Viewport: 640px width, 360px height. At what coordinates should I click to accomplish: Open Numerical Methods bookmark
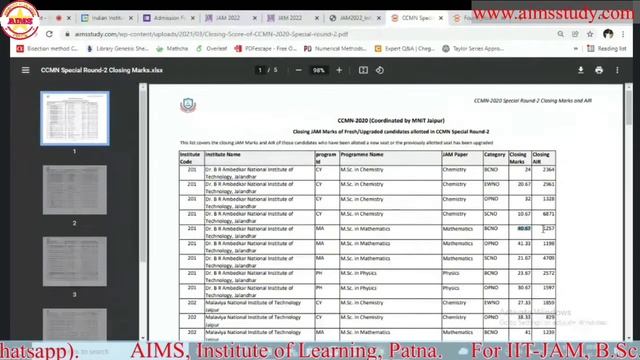pyautogui.click(x=335, y=49)
